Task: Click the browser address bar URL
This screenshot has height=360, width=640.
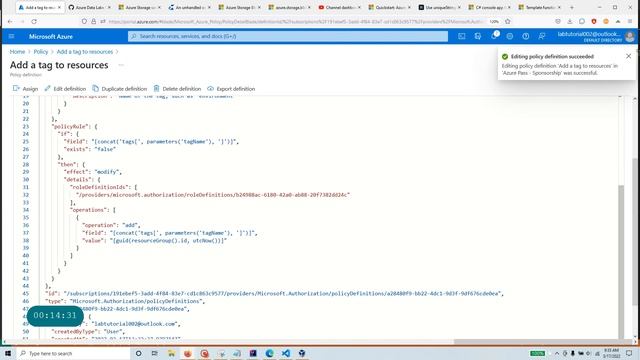Action: coord(296,21)
